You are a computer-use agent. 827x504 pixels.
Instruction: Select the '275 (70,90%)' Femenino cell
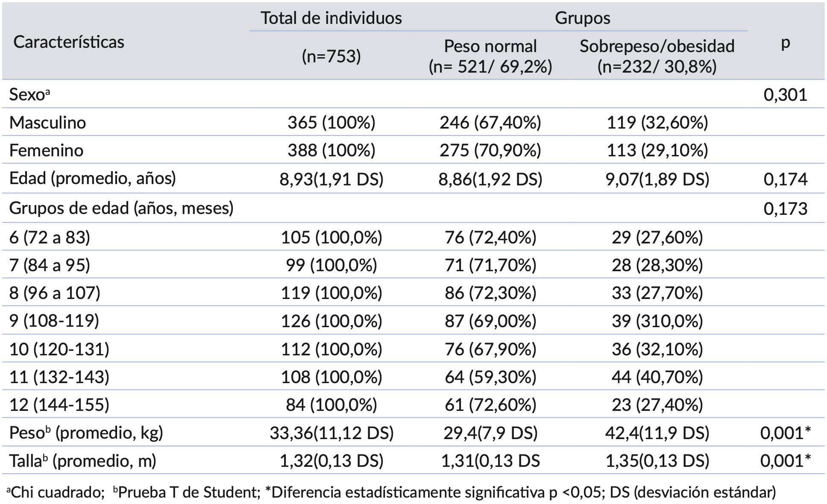(490, 150)
